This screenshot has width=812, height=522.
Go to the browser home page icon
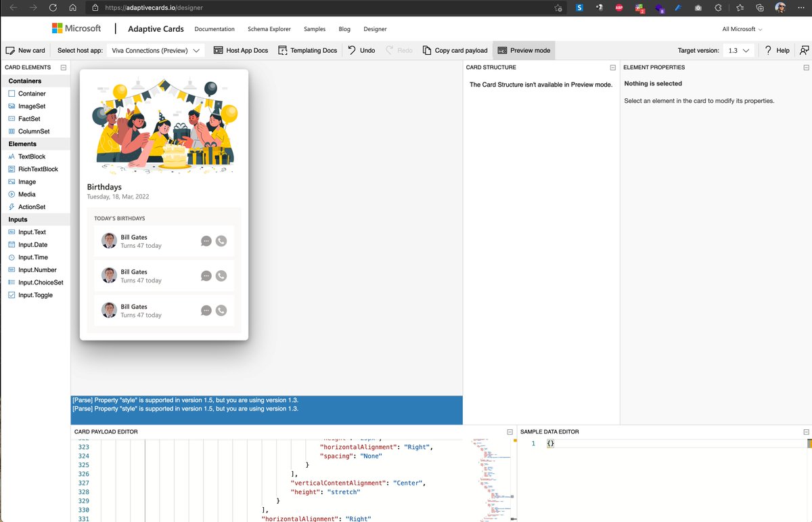pyautogui.click(x=73, y=8)
